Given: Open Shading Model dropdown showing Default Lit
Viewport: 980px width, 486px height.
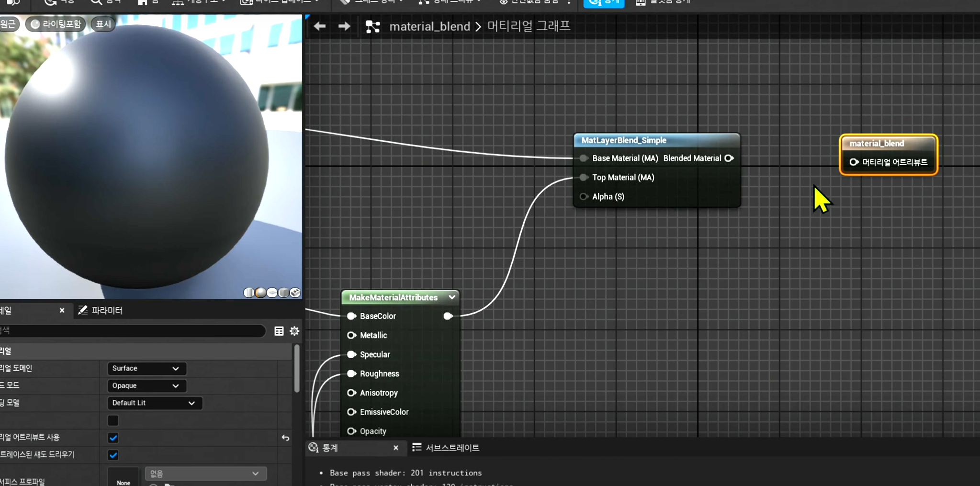Looking at the screenshot, I should pos(154,403).
